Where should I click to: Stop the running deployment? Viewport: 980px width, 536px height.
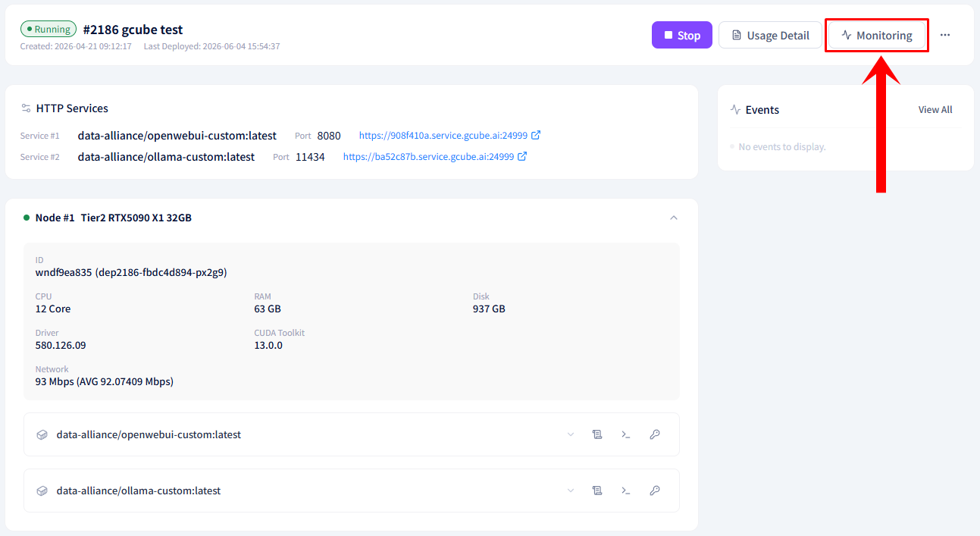point(682,35)
